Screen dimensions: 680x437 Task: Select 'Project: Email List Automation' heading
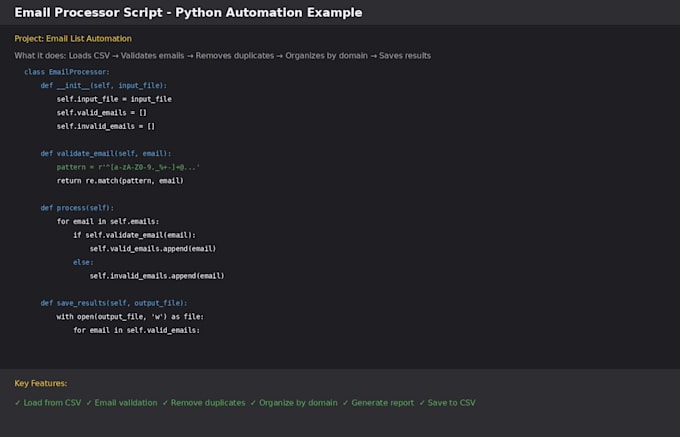(73, 39)
